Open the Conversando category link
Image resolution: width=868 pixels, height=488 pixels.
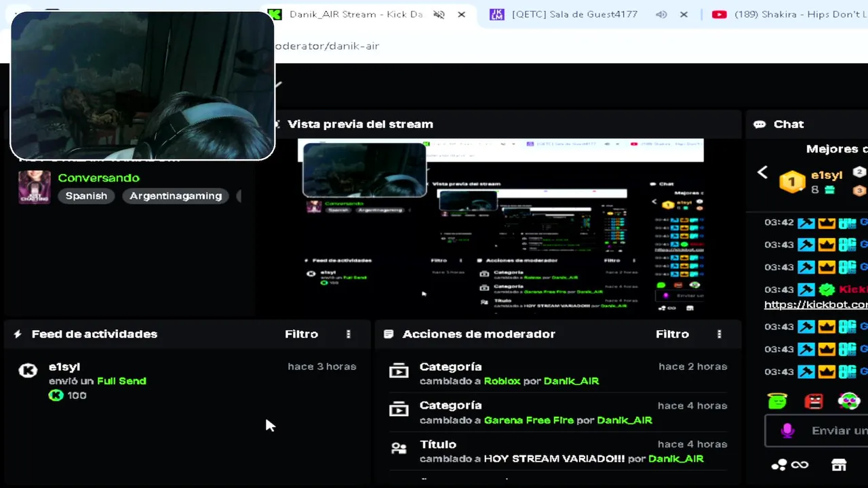98,178
